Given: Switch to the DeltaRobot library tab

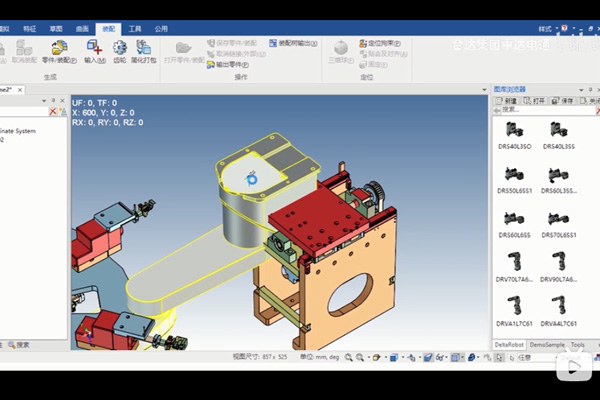Looking at the screenshot, I should [510, 344].
